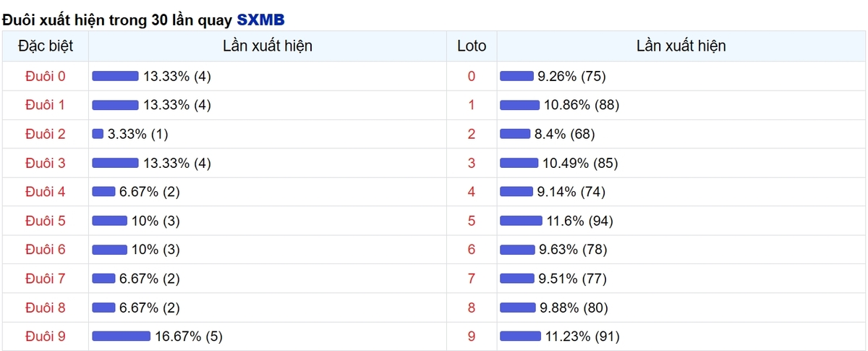Select the Đuôi 0 row label

(45, 76)
